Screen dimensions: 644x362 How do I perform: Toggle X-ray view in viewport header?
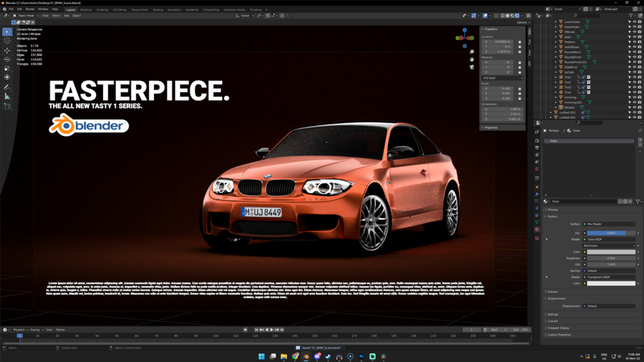point(496,15)
